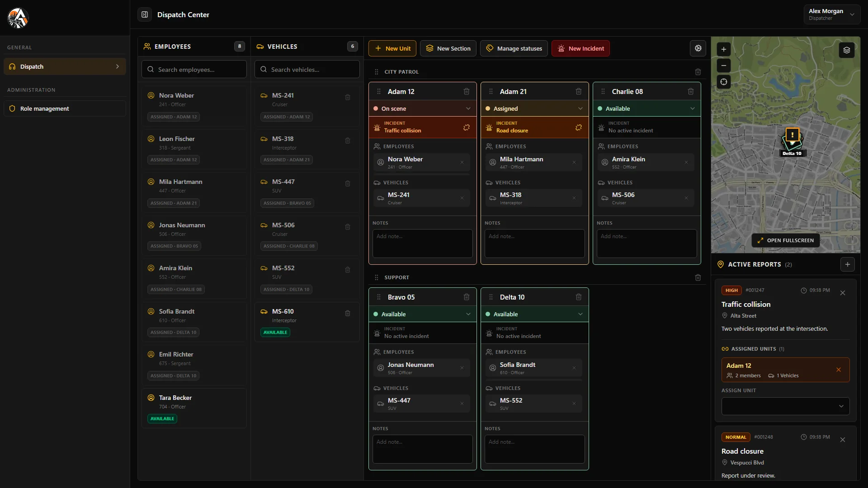This screenshot has width=868, height=488.
Task: Delete the Charlie 08 unit
Action: click(691, 91)
